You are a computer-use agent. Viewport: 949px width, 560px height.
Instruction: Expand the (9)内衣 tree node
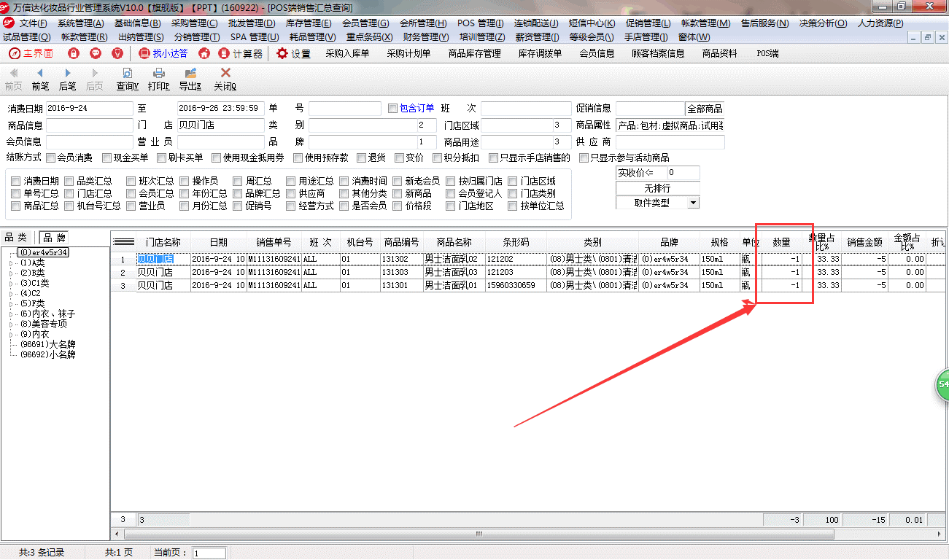tap(10, 334)
